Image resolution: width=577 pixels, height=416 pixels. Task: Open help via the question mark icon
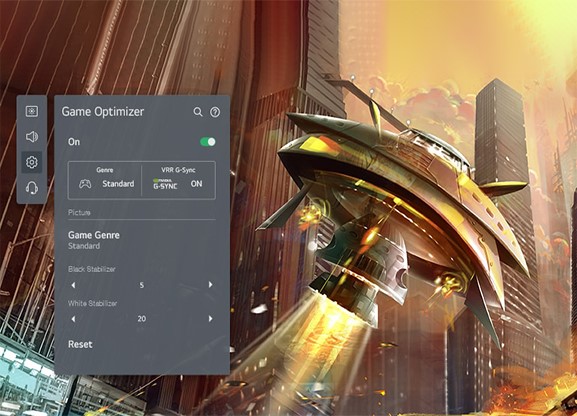[x=215, y=112]
